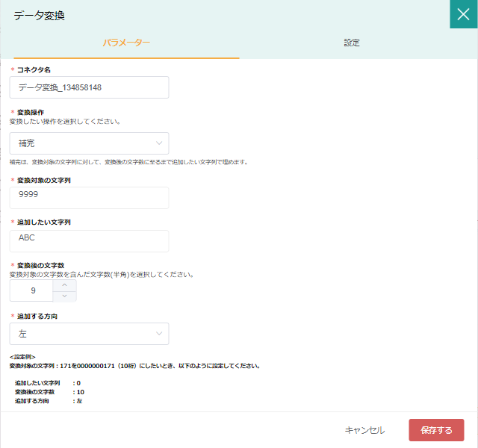Click the コネクタ名 field label
This screenshot has width=478, height=448.
(x=34, y=69)
